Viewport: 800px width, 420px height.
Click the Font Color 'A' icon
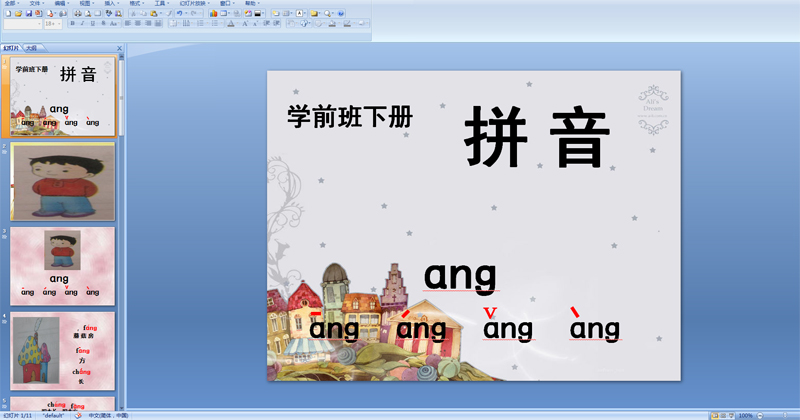(x=231, y=23)
